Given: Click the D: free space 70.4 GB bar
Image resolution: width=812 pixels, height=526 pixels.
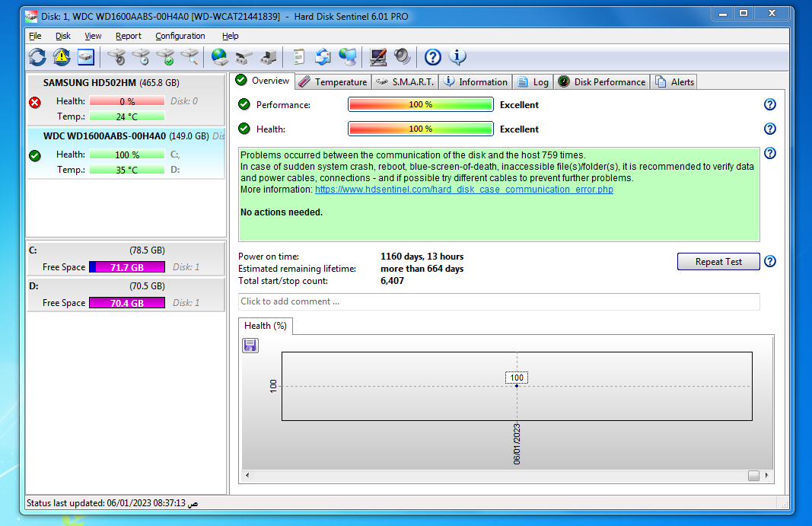Looking at the screenshot, I should (x=127, y=303).
